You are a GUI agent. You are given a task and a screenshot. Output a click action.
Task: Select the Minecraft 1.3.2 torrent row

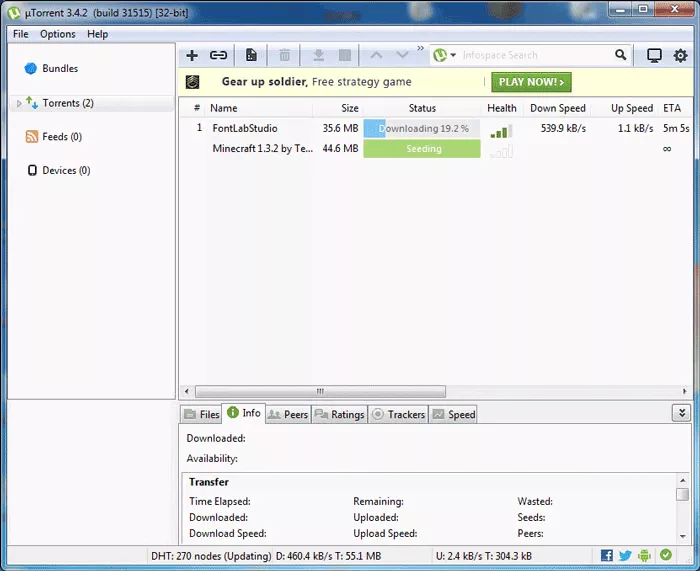click(436, 149)
